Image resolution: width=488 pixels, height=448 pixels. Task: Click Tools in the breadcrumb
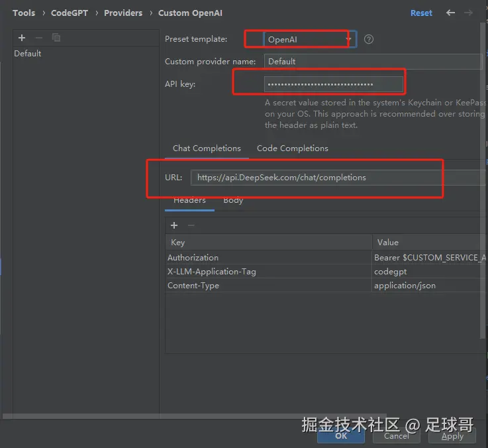coord(24,13)
